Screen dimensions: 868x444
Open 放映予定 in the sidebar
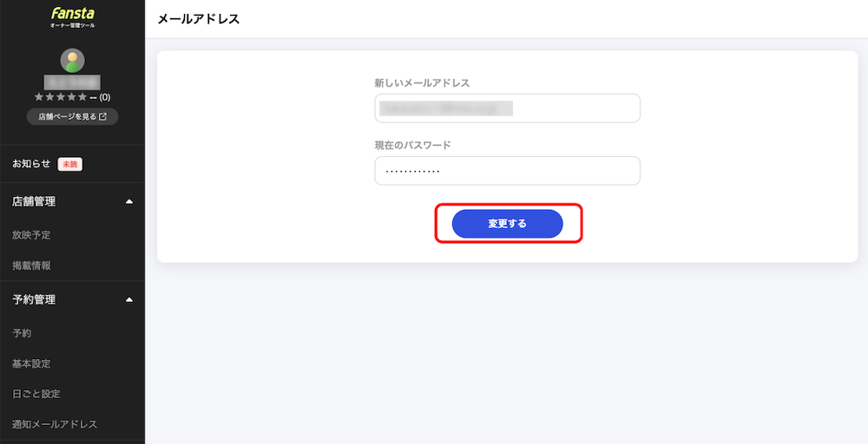point(31,235)
